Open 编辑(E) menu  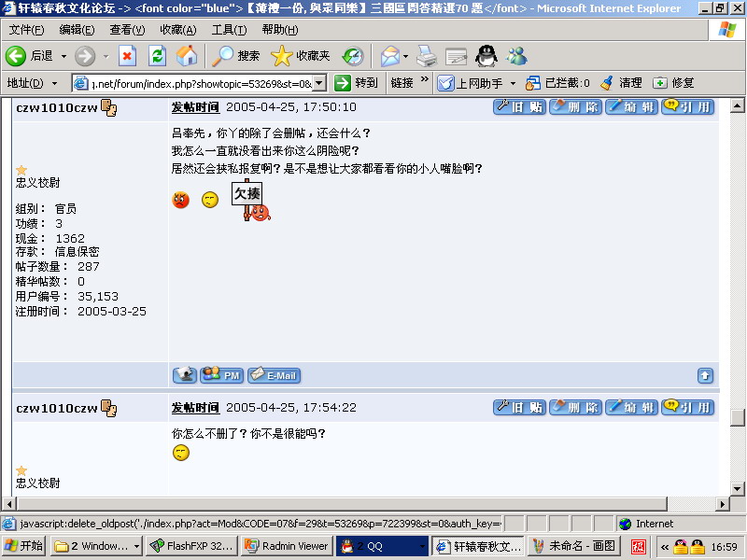click(77, 30)
